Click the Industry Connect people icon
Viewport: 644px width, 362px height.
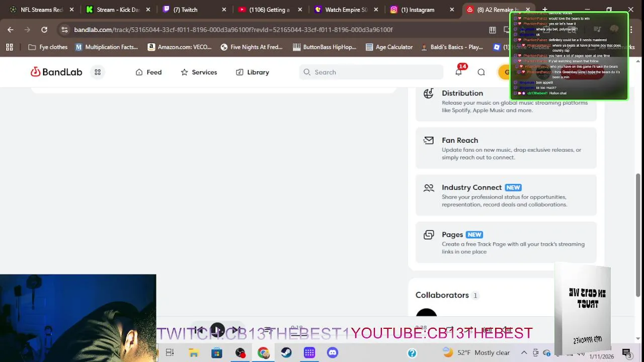pyautogui.click(x=429, y=188)
